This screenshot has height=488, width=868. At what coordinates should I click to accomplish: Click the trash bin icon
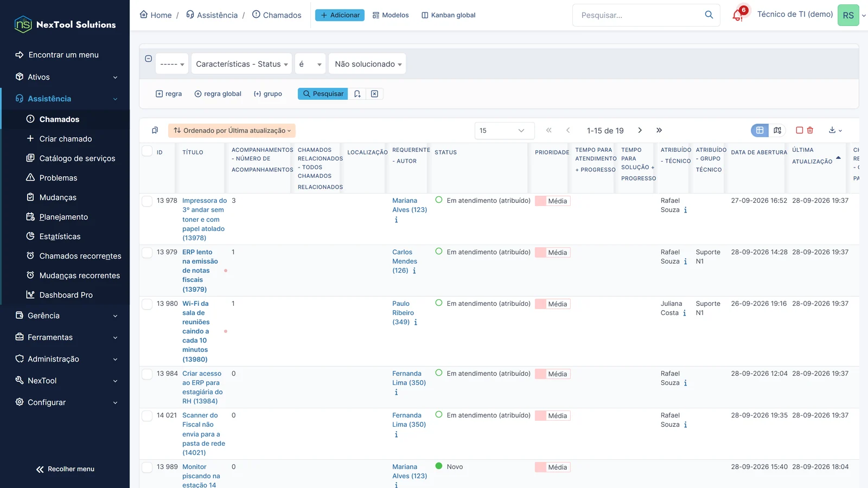tap(810, 130)
